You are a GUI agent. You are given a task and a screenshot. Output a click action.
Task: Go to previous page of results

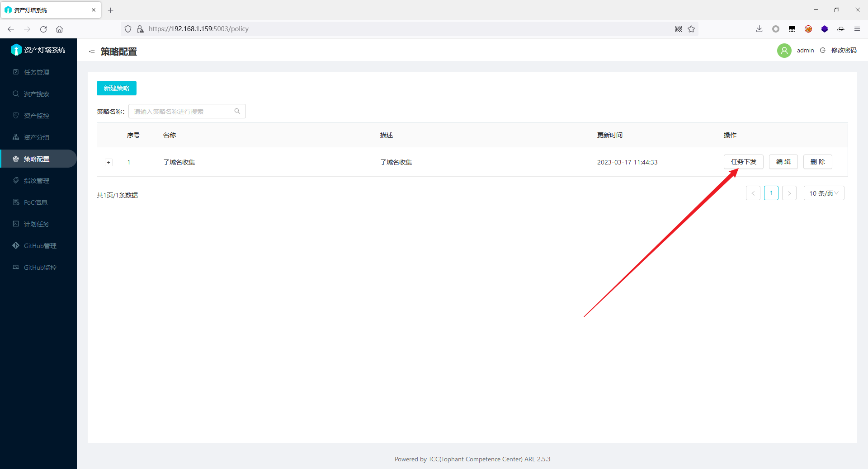coord(753,193)
